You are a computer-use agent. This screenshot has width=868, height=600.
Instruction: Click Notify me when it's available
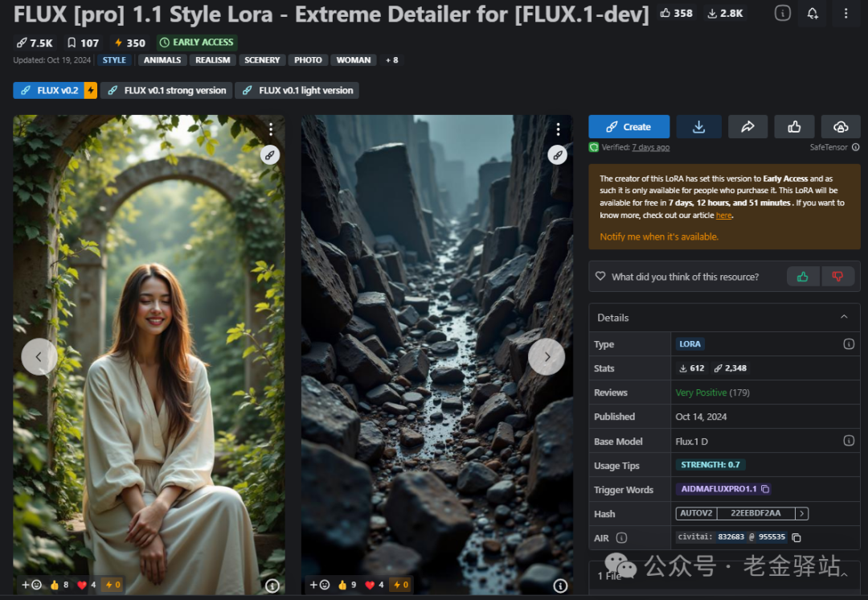click(659, 236)
